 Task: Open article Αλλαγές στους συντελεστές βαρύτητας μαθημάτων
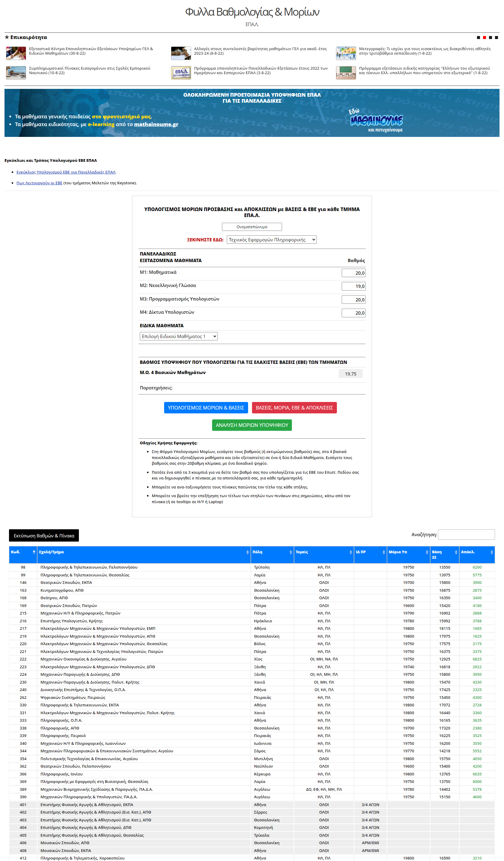[260, 51]
